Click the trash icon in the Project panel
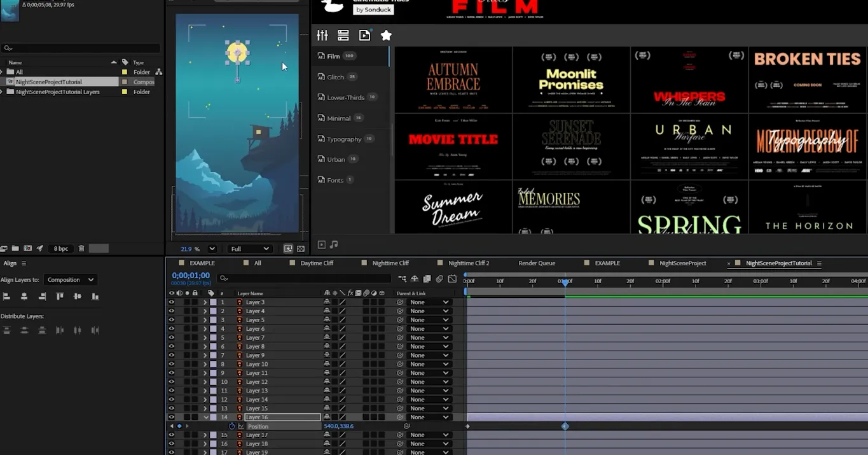 point(82,248)
